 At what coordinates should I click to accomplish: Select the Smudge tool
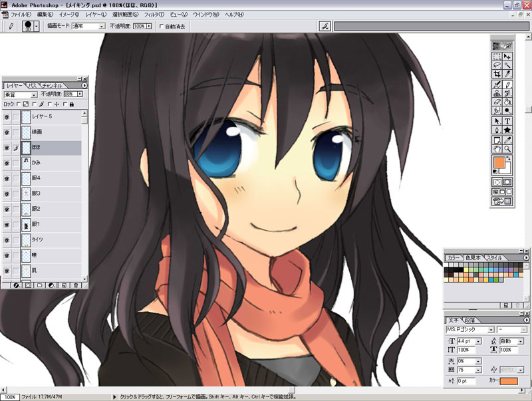click(x=497, y=110)
